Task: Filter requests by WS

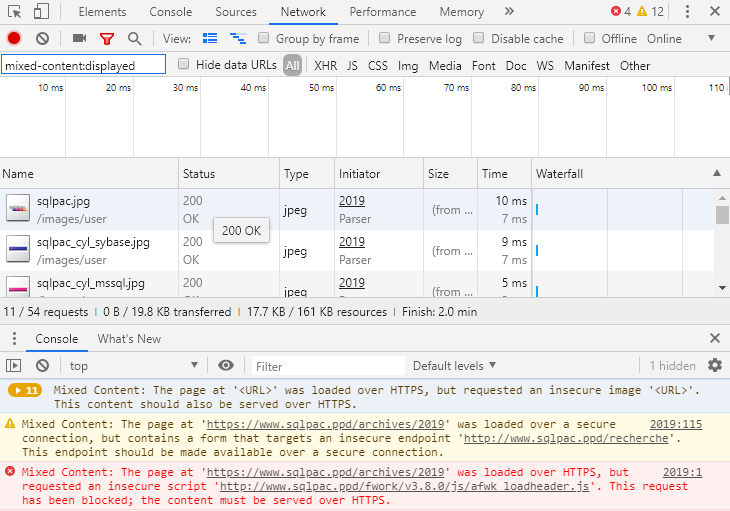Action: click(x=545, y=66)
